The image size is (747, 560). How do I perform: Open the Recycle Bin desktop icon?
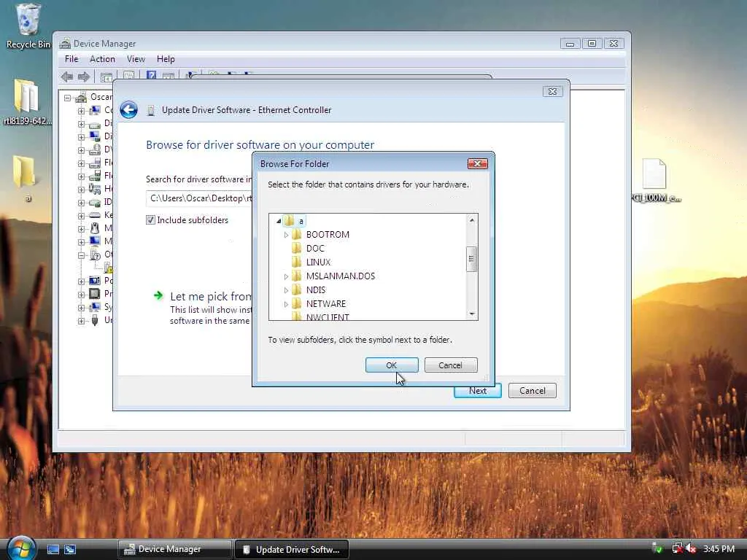[x=28, y=26]
